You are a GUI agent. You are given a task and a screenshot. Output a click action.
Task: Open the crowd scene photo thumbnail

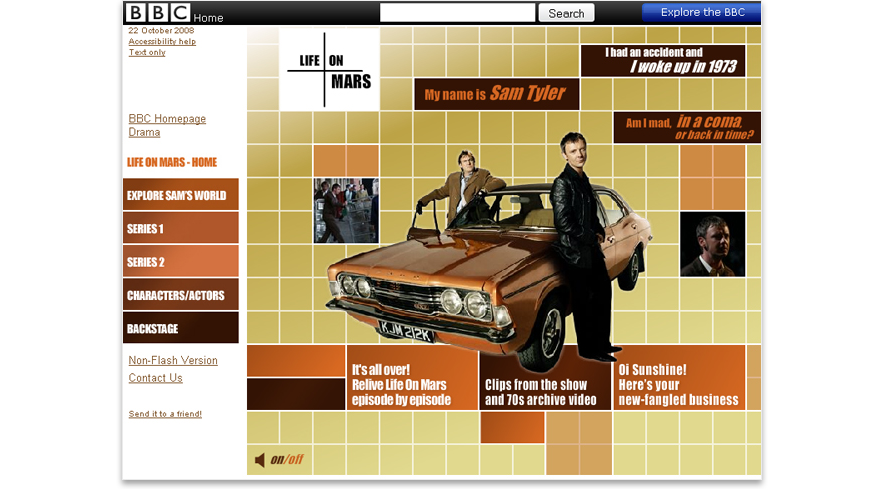(x=346, y=211)
